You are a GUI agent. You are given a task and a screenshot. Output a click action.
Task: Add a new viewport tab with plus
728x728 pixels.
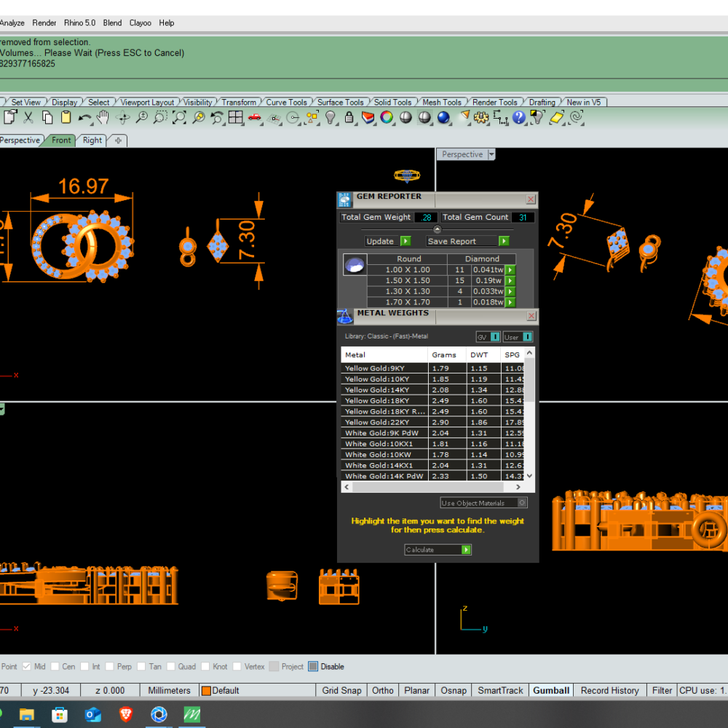point(118,141)
